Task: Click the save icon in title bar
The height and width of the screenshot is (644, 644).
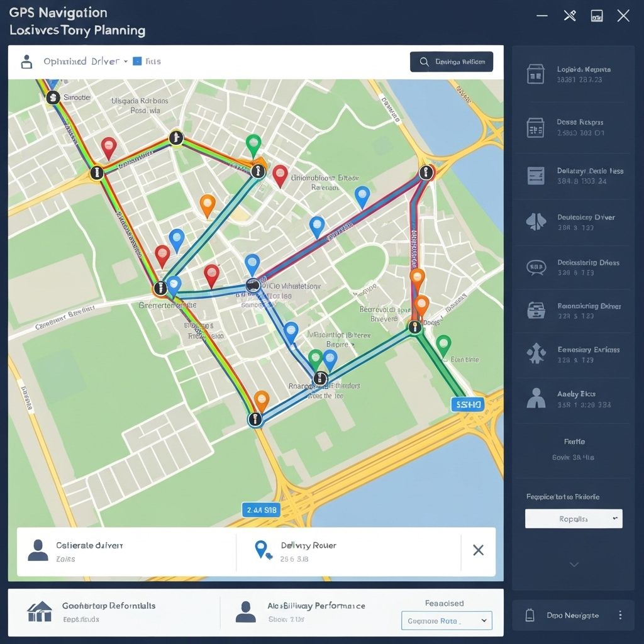Action: tap(596, 16)
